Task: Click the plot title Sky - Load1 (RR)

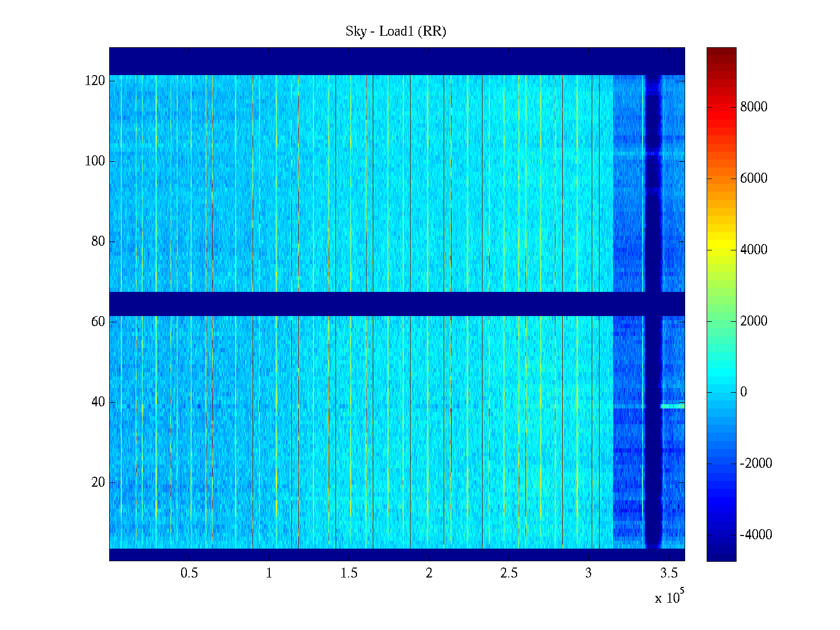Action: (x=396, y=31)
